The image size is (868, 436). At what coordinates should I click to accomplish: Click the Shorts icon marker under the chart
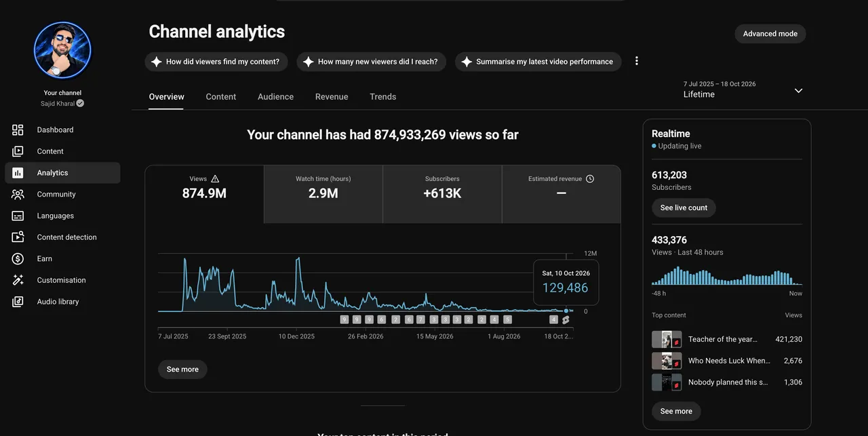tap(566, 319)
